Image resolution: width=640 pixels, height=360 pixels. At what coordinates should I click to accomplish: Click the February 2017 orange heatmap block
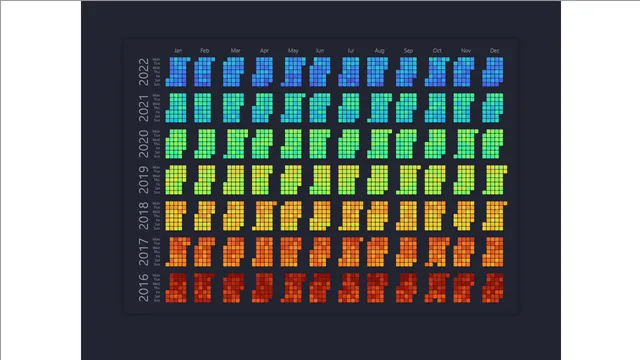click(204, 252)
